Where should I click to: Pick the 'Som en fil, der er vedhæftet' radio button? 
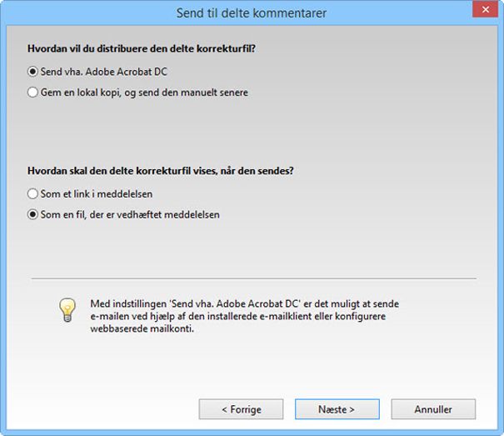(x=33, y=214)
